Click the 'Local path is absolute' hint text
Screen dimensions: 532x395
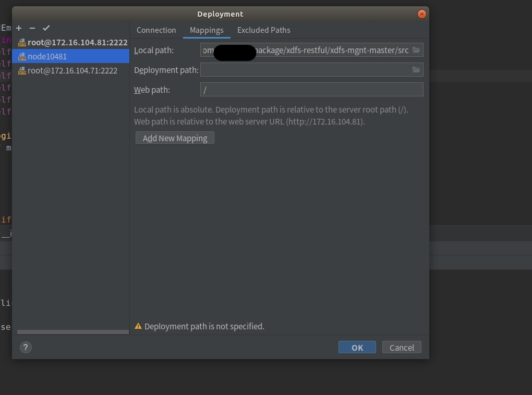[271, 110]
